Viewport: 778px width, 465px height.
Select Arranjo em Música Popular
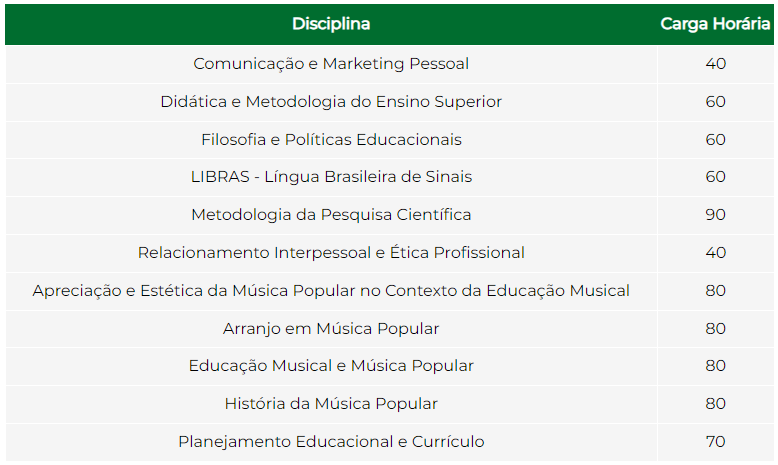tap(331, 329)
